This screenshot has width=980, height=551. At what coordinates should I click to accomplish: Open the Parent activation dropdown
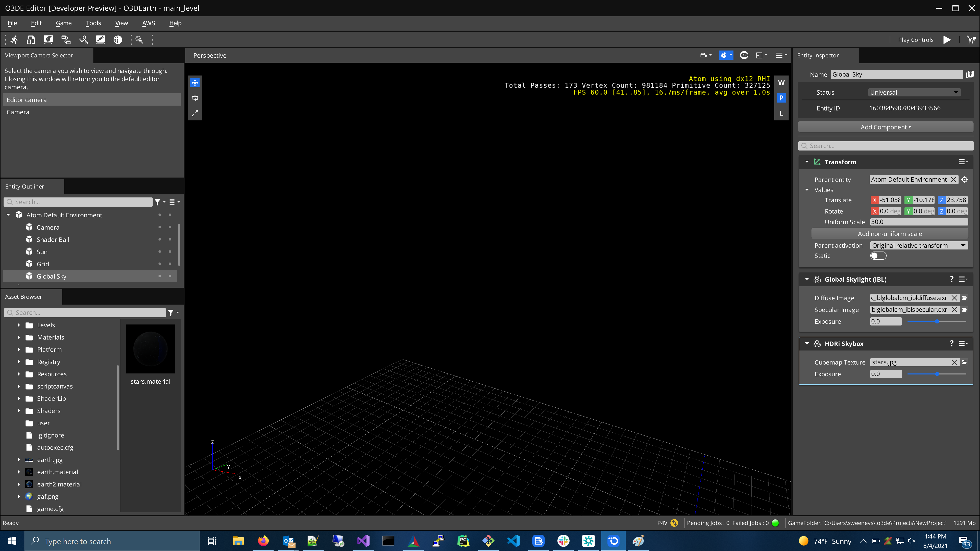pos(919,245)
